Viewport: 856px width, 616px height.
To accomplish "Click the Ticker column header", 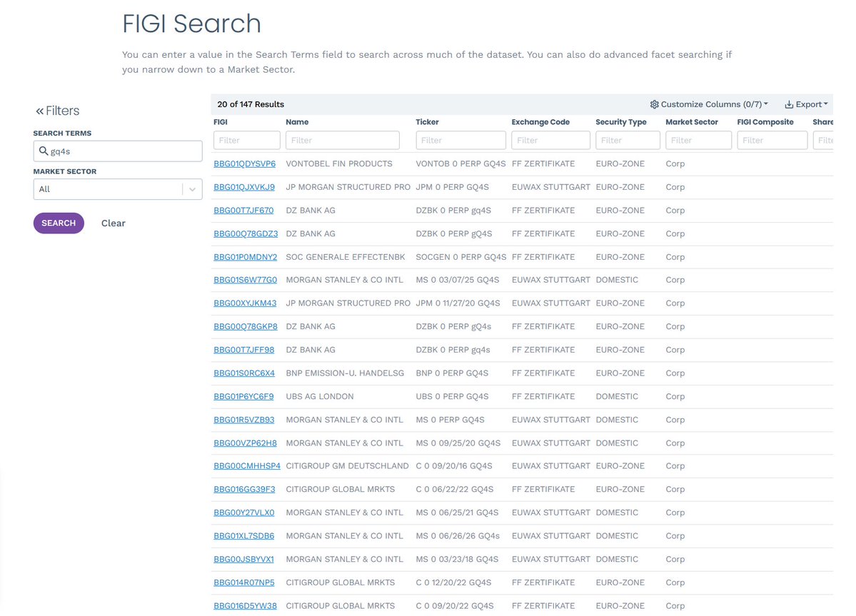I will tap(427, 122).
